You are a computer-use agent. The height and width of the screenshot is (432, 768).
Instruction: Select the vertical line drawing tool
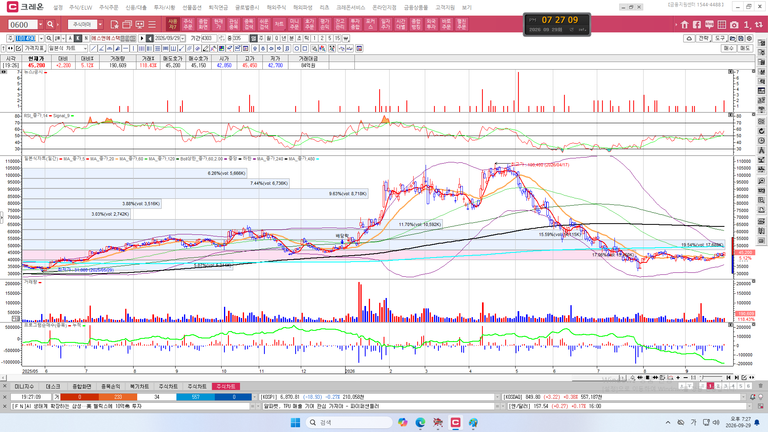point(133,48)
